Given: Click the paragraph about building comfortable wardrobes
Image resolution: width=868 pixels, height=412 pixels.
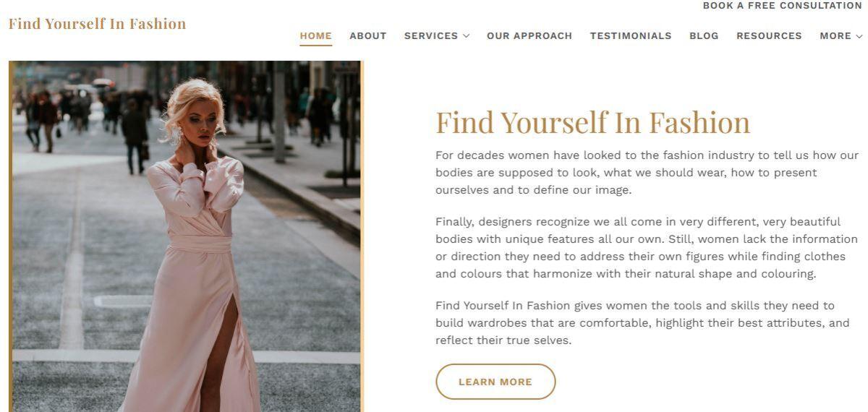Looking at the screenshot, I should tap(642, 323).
